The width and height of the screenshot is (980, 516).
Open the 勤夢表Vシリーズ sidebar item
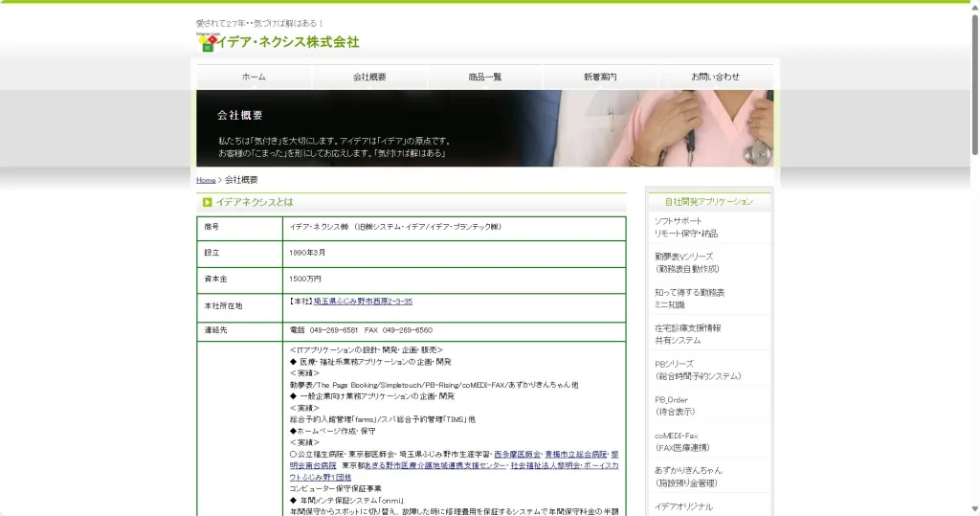click(x=687, y=262)
